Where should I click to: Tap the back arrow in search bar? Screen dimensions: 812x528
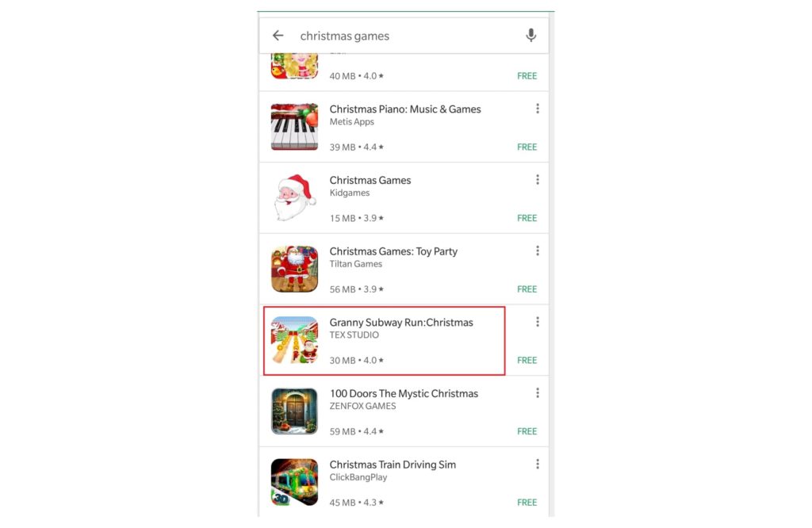278,35
